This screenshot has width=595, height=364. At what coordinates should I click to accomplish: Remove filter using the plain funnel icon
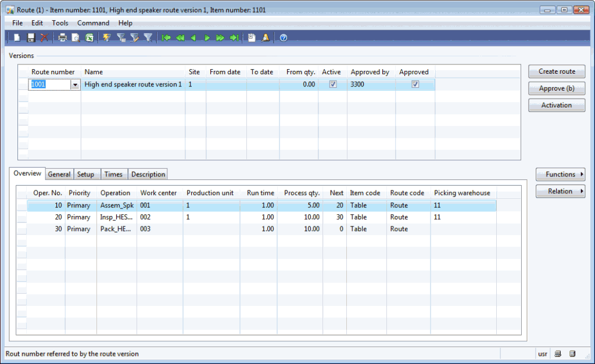click(x=148, y=37)
